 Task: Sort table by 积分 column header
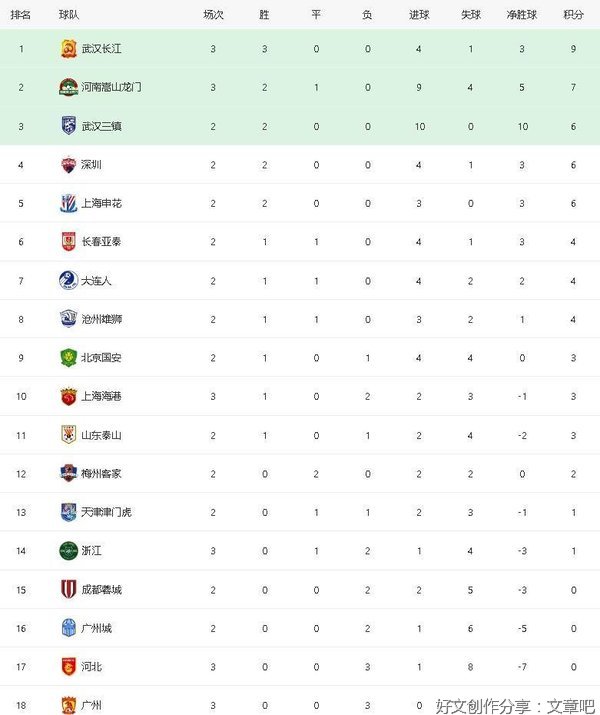(574, 15)
